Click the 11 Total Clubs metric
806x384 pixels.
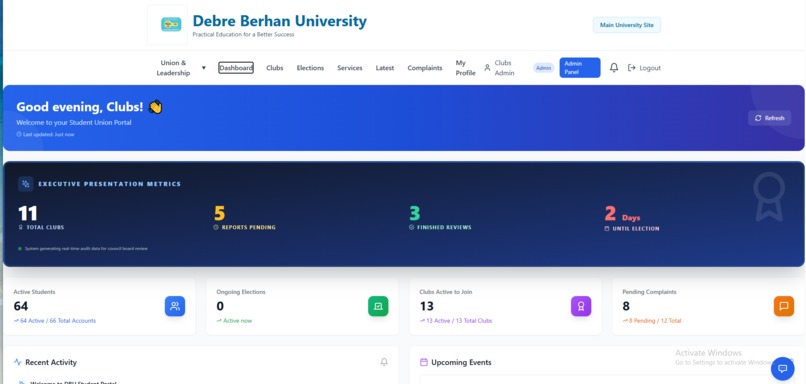tap(41, 218)
